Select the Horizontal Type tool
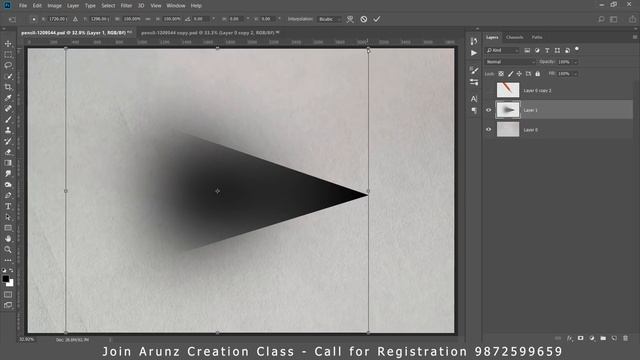Screen dimensions: 640x360 pyautogui.click(x=8, y=206)
